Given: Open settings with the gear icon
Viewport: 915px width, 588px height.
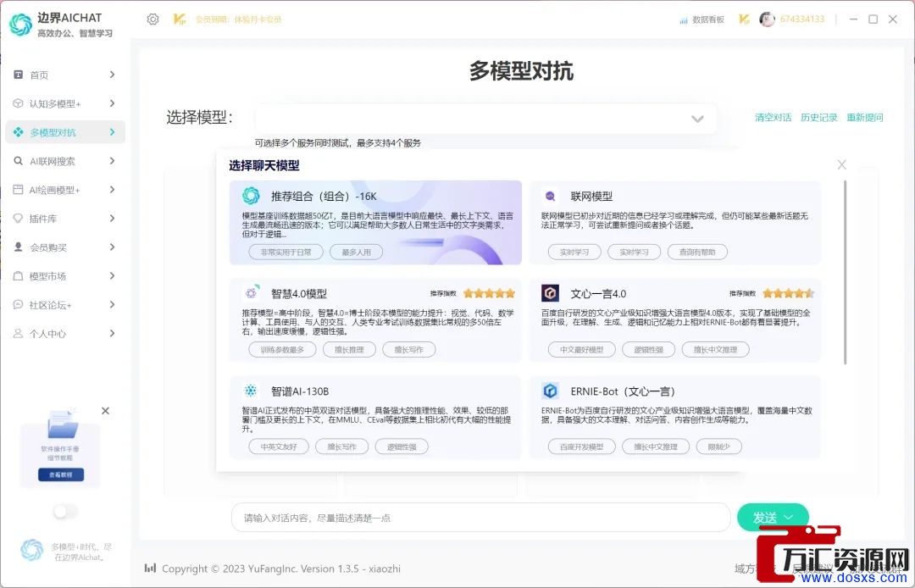Looking at the screenshot, I should tap(152, 19).
